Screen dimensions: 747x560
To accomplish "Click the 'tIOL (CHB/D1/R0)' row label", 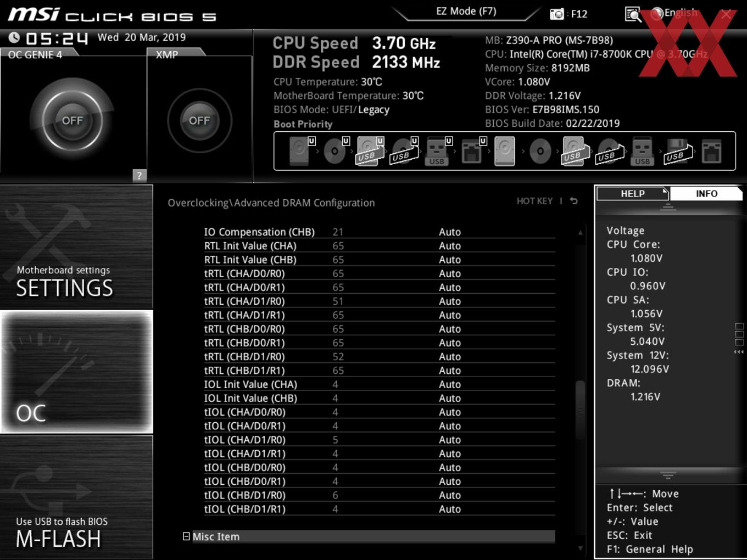I will (x=244, y=495).
